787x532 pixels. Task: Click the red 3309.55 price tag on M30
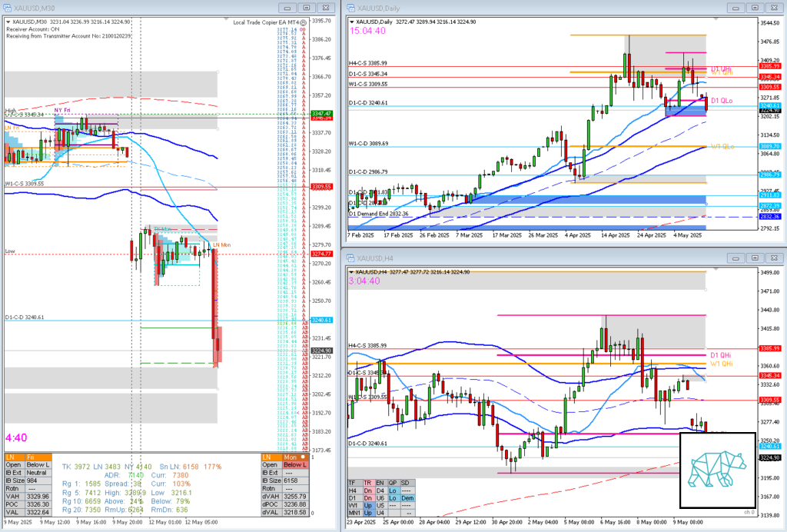pyautogui.click(x=321, y=187)
